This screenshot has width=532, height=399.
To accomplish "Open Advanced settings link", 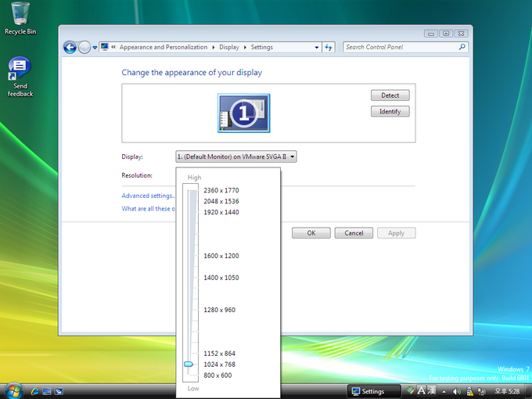I will (x=149, y=196).
